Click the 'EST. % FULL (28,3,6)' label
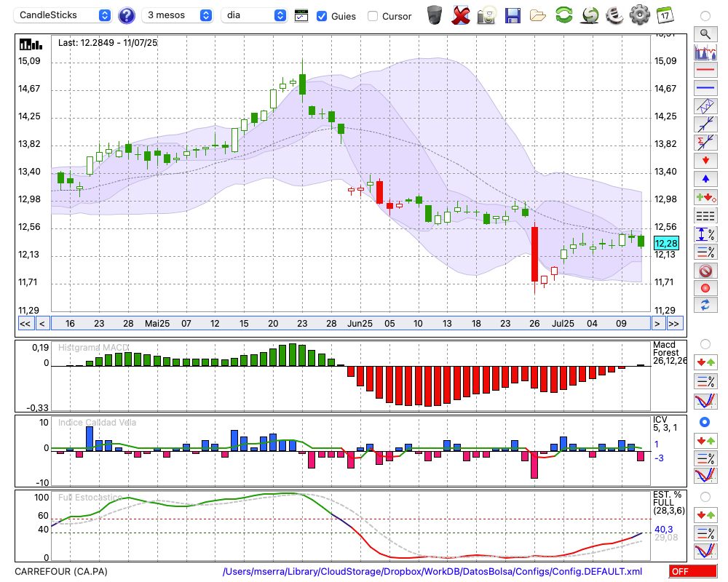The height and width of the screenshot is (582, 728). [668, 503]
